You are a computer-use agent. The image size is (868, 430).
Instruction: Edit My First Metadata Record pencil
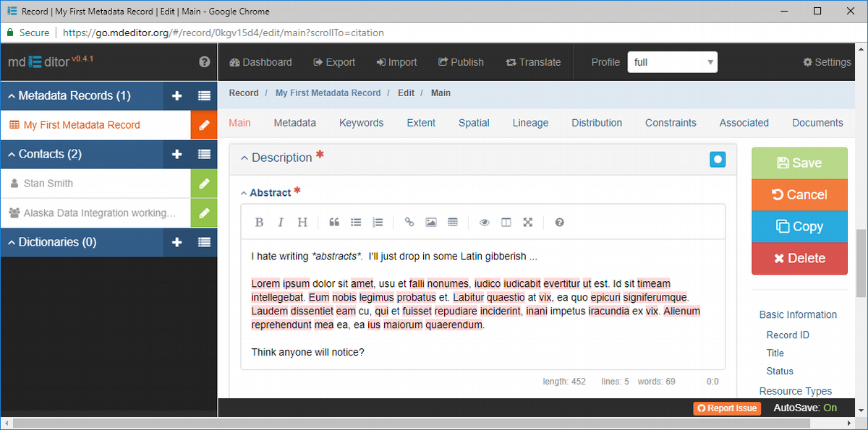pos(204,125)
